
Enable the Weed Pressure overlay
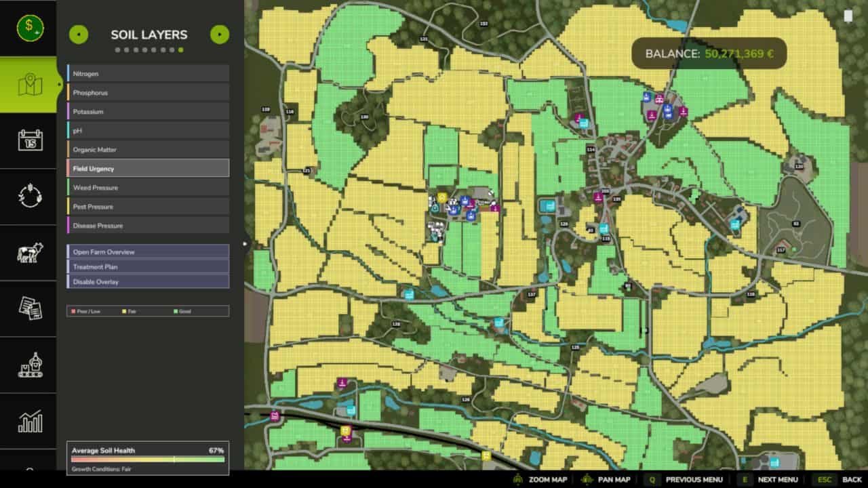[147, 187]
